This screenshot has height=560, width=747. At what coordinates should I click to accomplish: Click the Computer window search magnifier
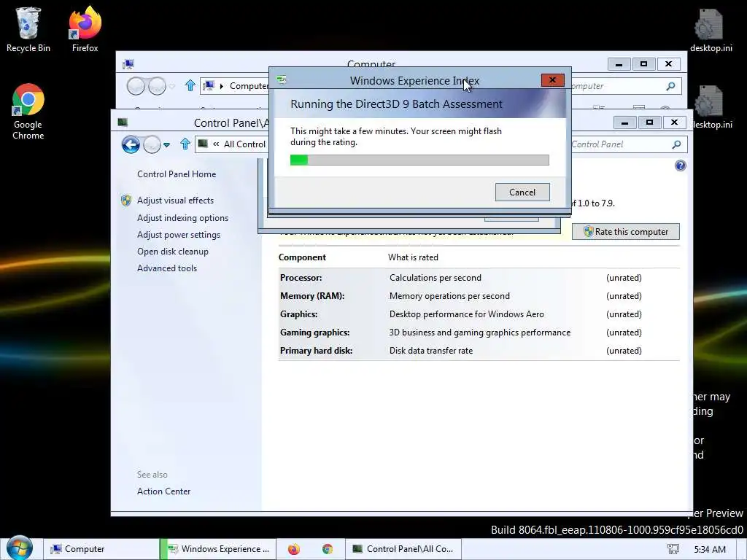point(670,86)
